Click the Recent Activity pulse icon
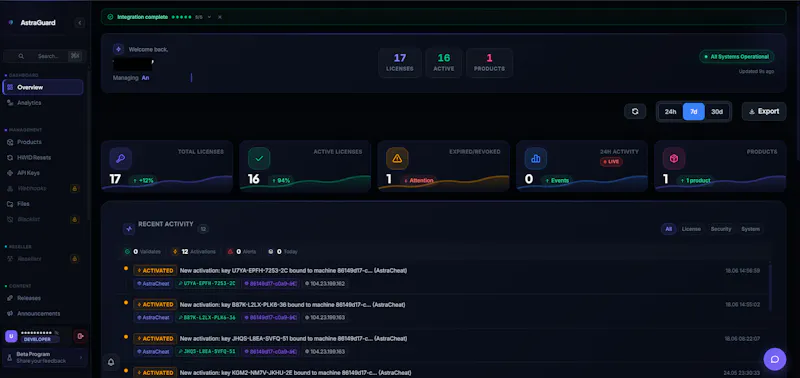The height and width of the screenshot is (378, 800). click(x=129, y=229)
